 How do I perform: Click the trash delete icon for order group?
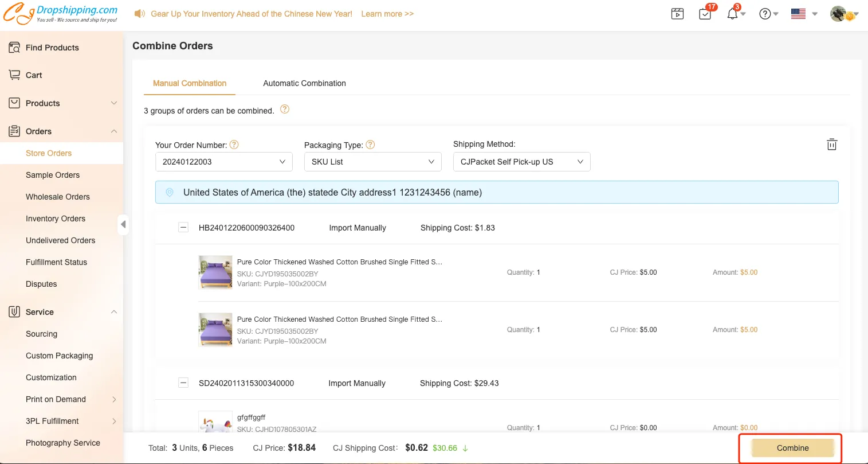pyautogui.click(x=831, y=145)
